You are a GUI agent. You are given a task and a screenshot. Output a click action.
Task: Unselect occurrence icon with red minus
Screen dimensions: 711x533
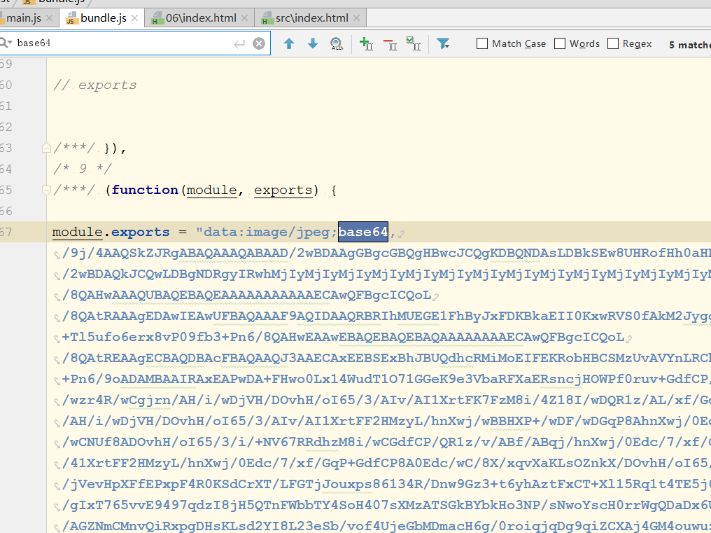(390, 44)
